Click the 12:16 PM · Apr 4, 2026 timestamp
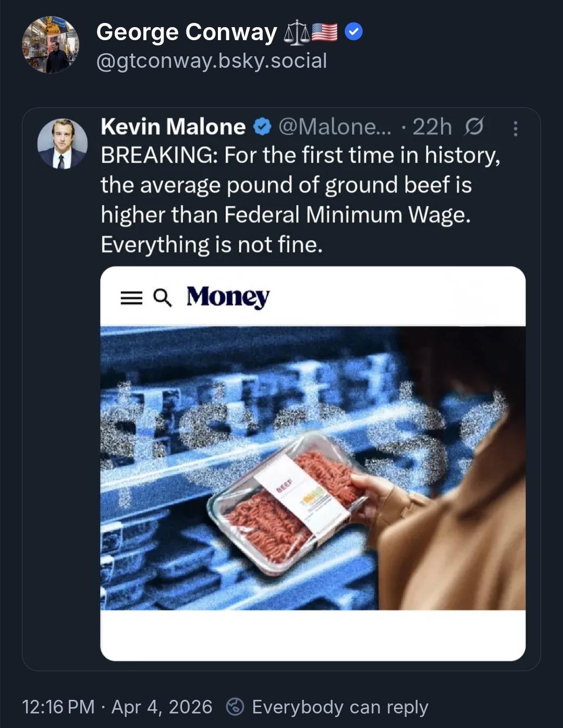The height and width of the screenshot is (728, 563). [x=117, y=707]
